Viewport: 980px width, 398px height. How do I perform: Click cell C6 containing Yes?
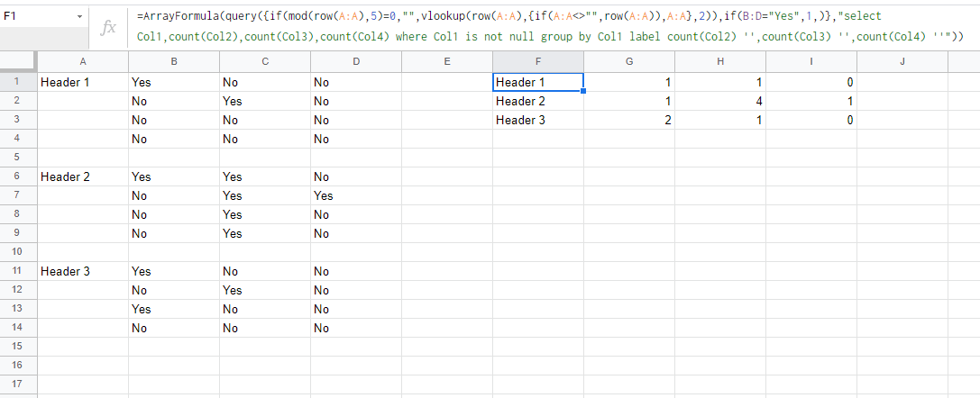265,176
